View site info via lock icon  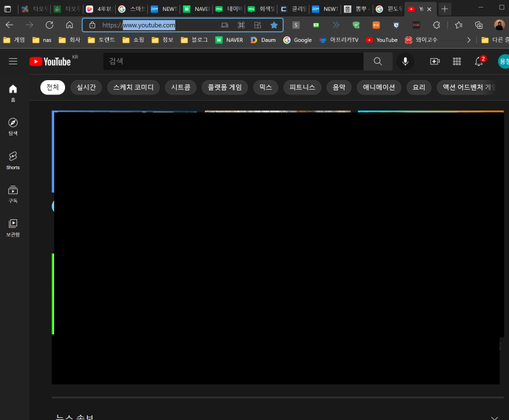point(92,25)
